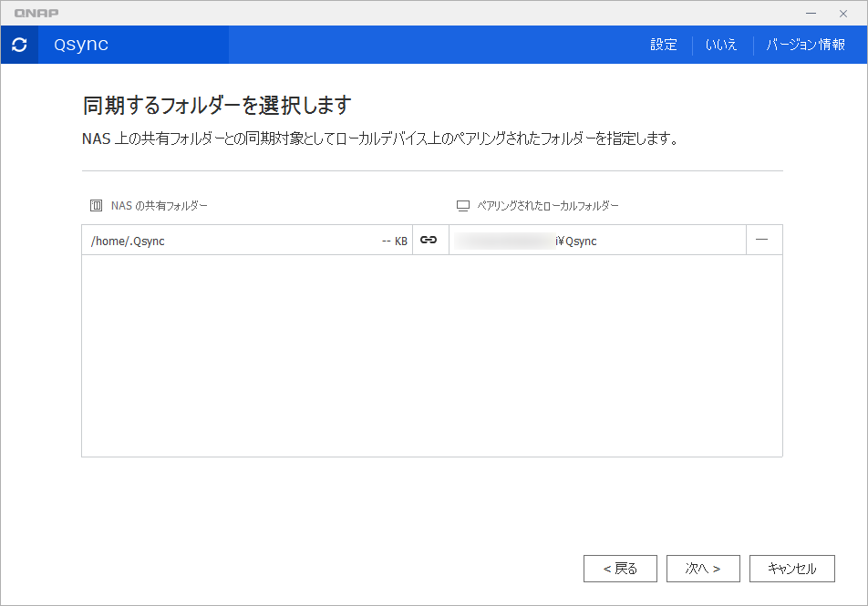
Task: Click the ペアリングされたローカルフォルダー column header
Action: click(x=548, y=206)
